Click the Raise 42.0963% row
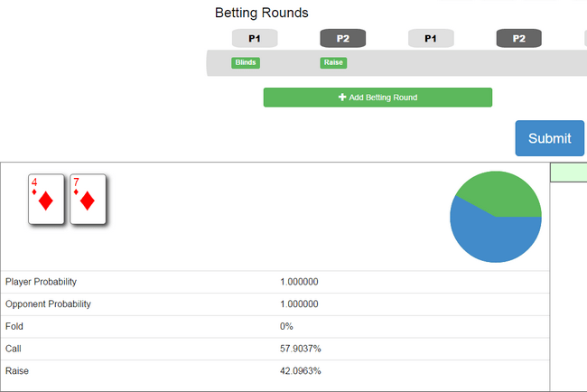This screenshot has width=587, height=392. click(x=275, y=371)
